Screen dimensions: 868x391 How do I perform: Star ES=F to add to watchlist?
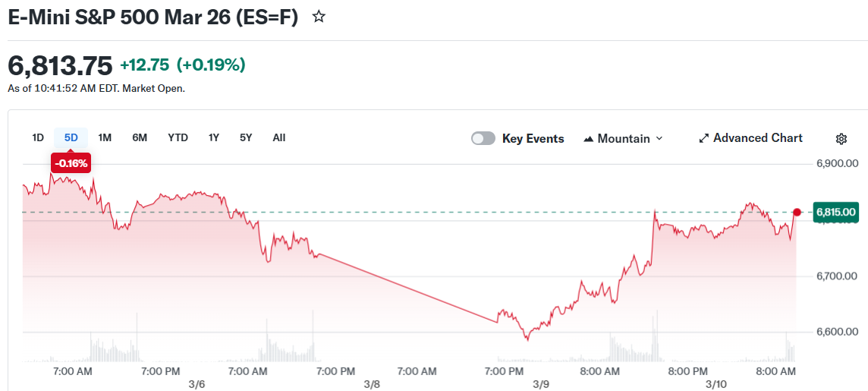pos(319,17)
